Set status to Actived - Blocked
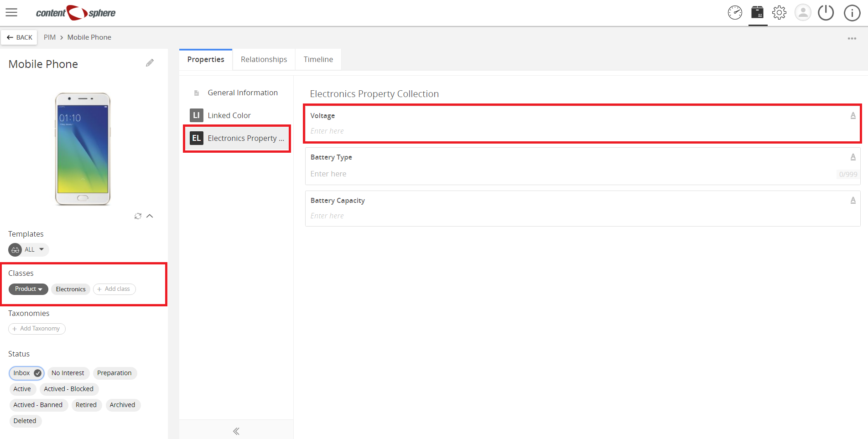 [x=69, y=389]
